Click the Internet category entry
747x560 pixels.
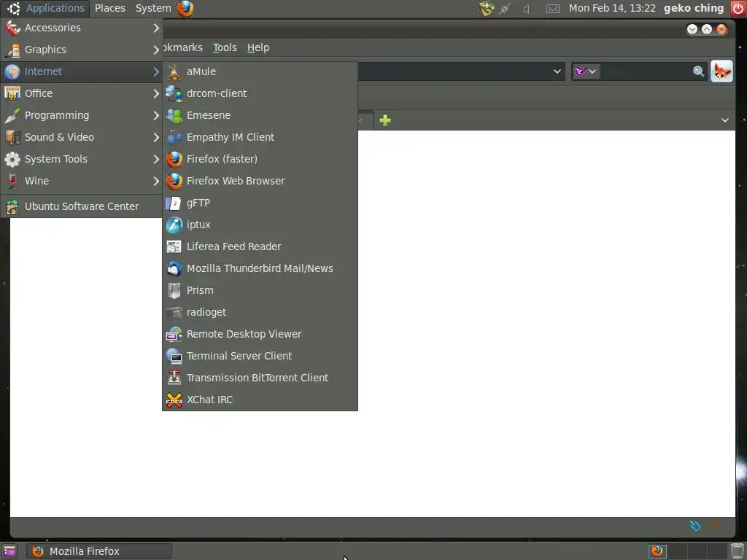pos(82,72)
